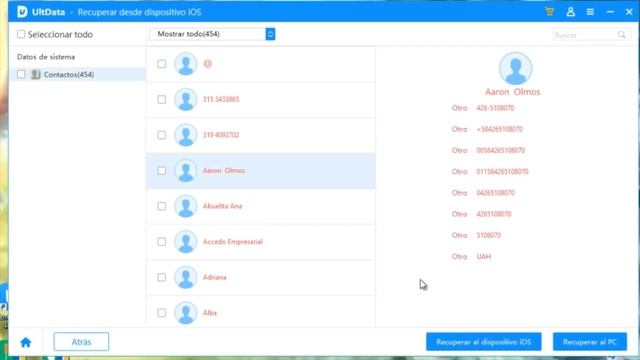The height and width of the screenshot is (360, 640).
Task: Check the Aaron Olmos checkbox
Action: [162, 171]
